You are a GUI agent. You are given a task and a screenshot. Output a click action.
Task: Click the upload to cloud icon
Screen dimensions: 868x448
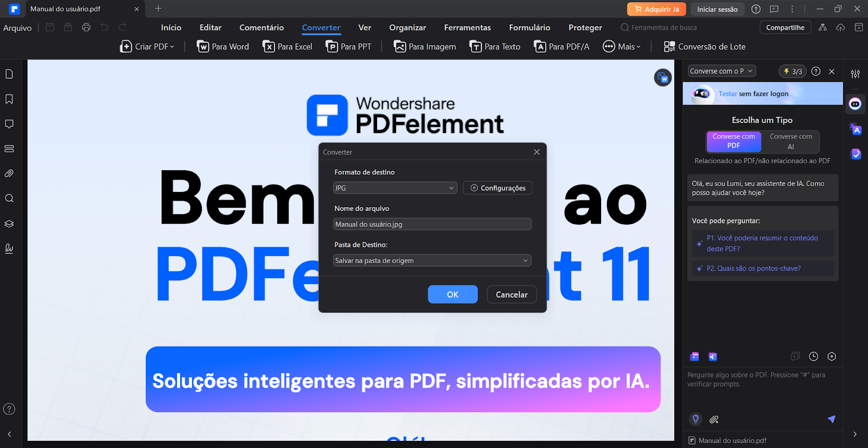[x=840, y=27]
